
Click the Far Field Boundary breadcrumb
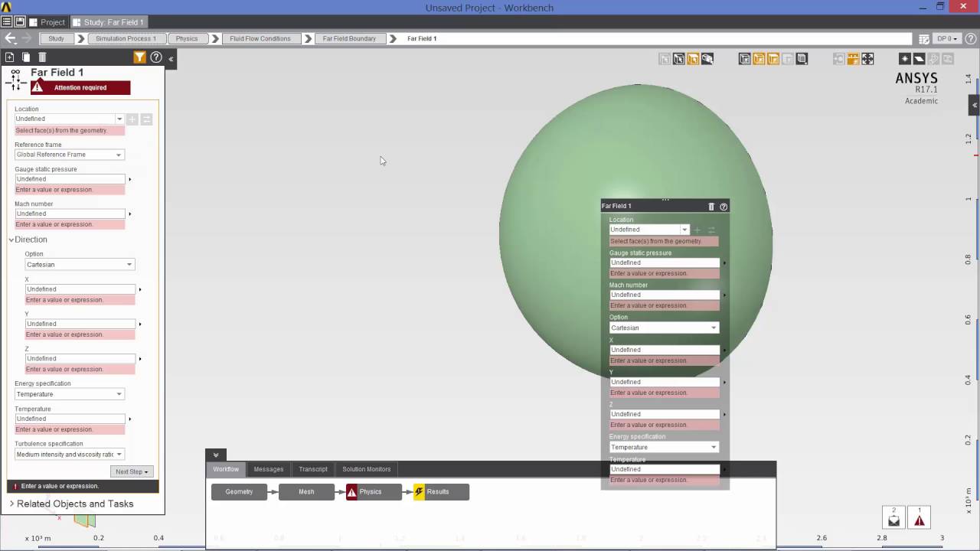click(349, 38)
